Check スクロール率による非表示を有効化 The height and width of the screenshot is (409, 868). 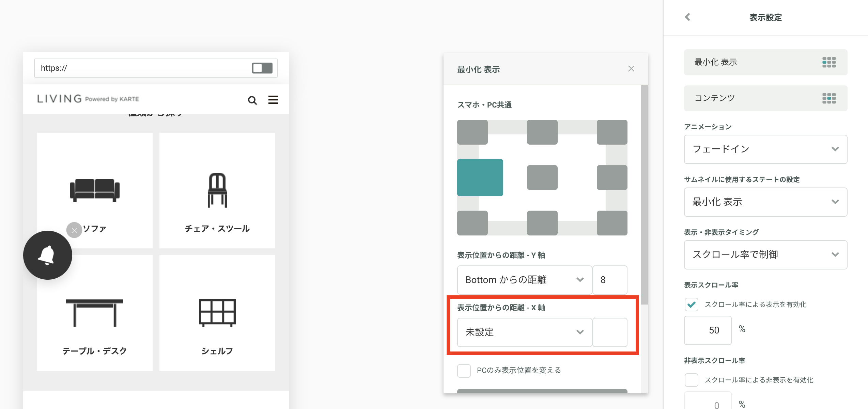(x=692, y=380)
